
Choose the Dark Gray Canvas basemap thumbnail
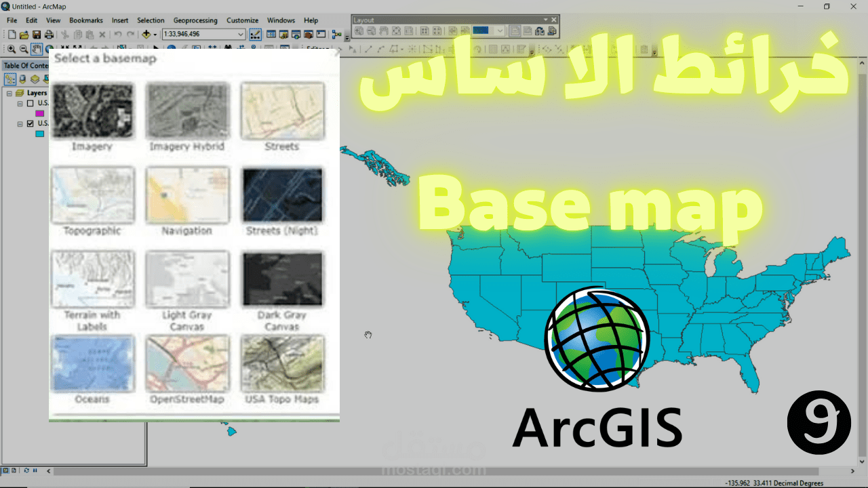pos(282,279)
